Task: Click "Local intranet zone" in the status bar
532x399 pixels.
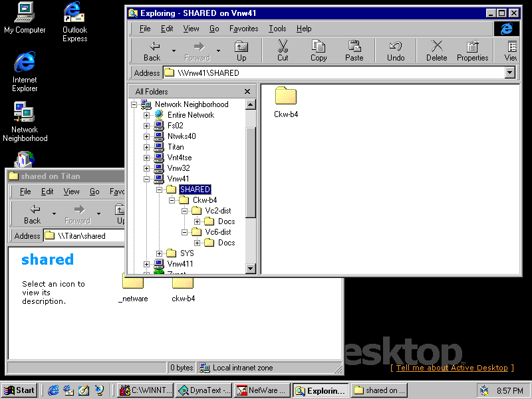Action: [243, 368]
